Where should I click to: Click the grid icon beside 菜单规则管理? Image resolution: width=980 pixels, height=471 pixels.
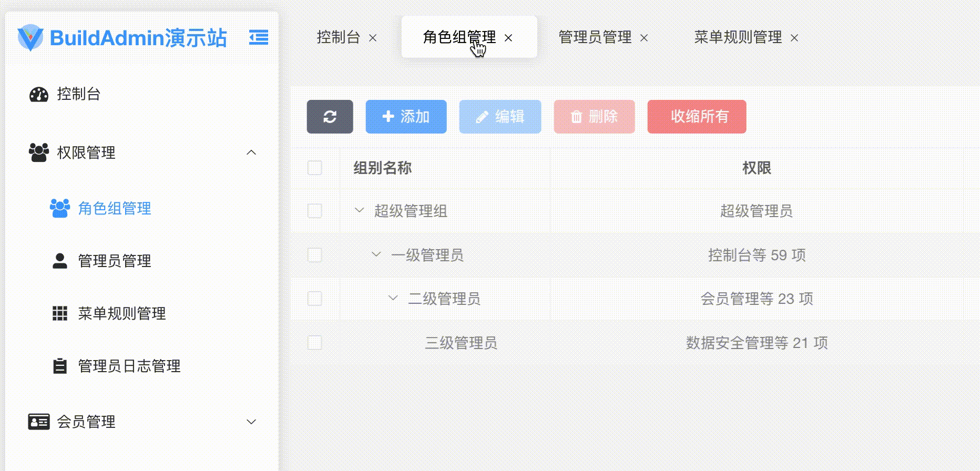coord(60,313)
